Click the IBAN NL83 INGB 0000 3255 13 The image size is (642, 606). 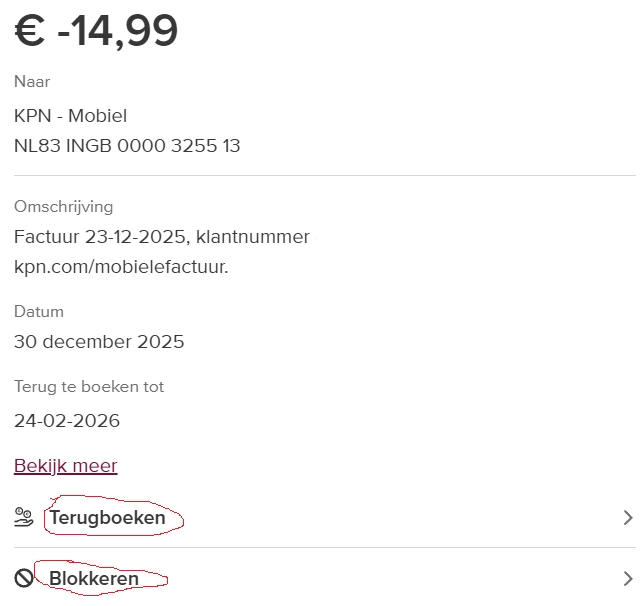(127, 146)
